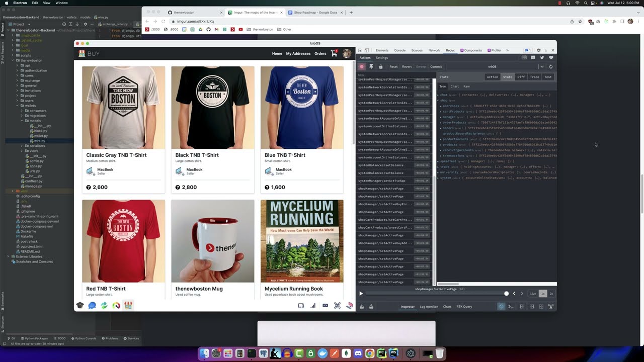Switch to the Redux DevTools tab

click(450, 50)
